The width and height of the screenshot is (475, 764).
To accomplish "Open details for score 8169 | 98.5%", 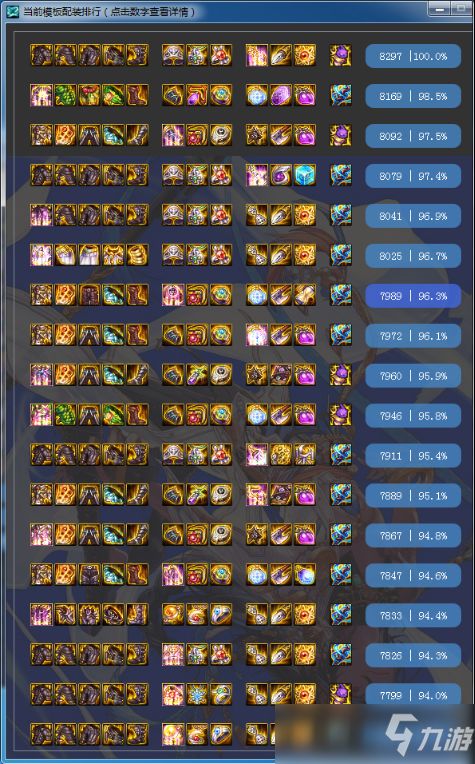I will (413, 96).
